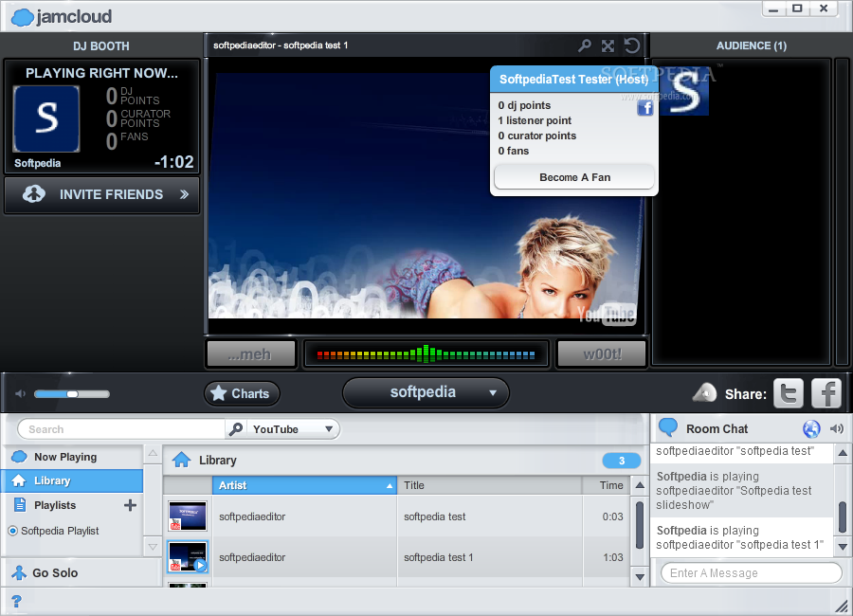Share room on Twitter
853x616 pixels.
[x=789, y=393]
